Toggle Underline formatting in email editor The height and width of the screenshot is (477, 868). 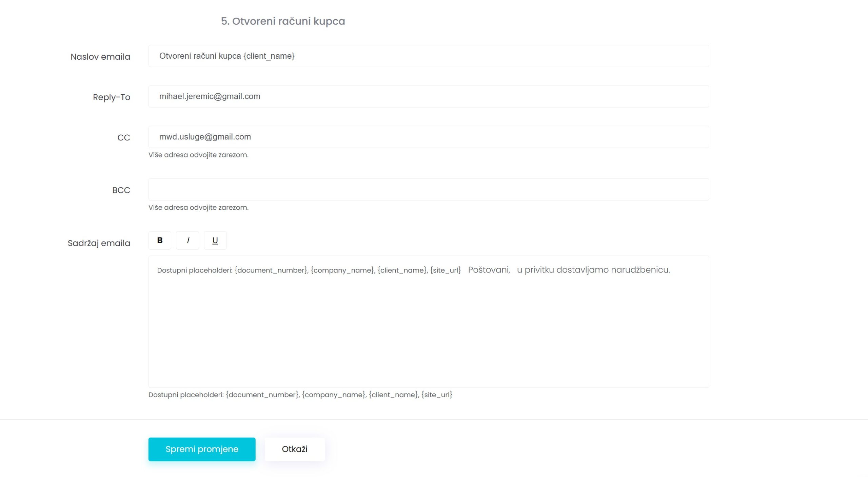click(x=215, y=240)
